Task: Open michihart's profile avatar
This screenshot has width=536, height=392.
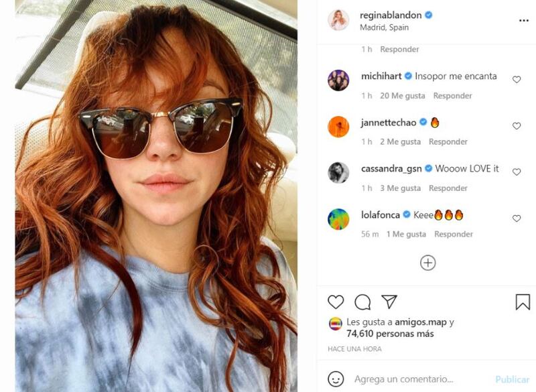Action: [338, 80]
